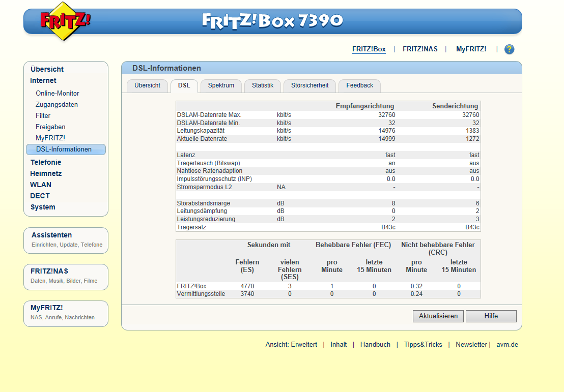Viewport: 564px width, 392px height.
Task: Expand the DECT sidebar section
Action: click(40, 196)
